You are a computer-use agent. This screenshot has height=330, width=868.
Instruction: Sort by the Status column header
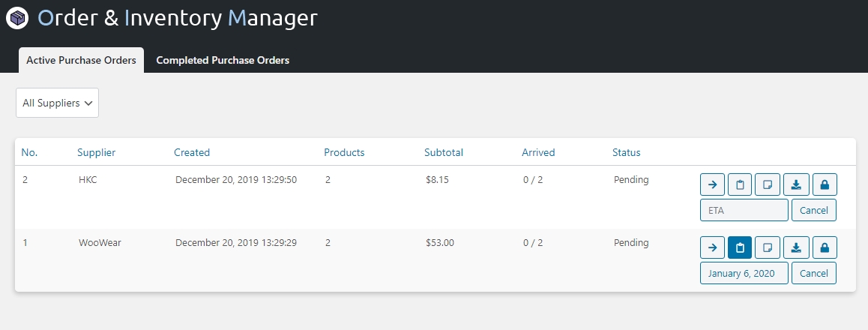tap(626, 152)
